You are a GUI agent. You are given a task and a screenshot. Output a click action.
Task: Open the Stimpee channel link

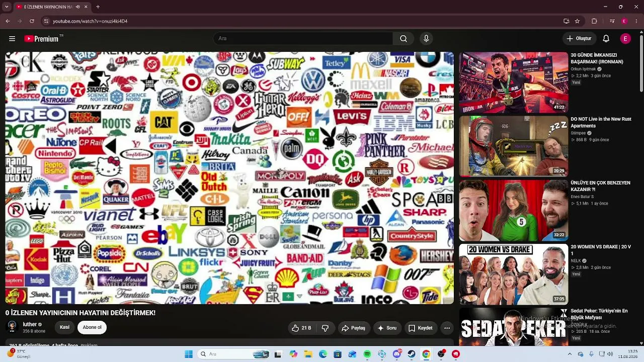pos(578,133)
